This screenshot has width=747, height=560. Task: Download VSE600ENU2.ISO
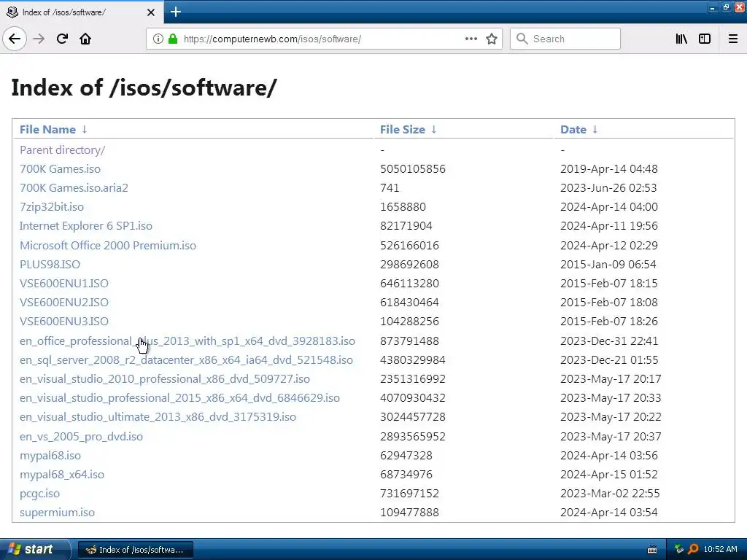pyautogui.click(x=64, y=303)
